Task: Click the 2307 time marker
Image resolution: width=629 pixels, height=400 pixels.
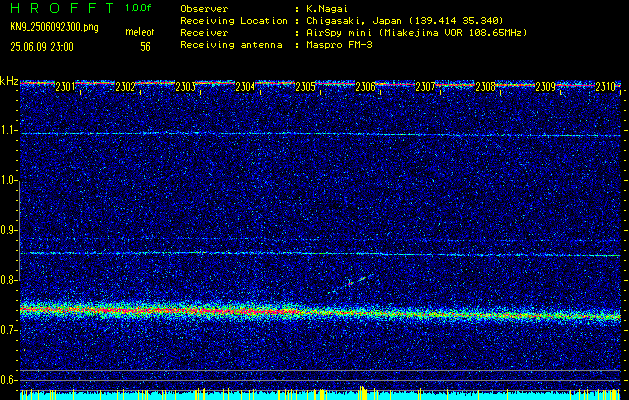Action: (x=425, y=86)
